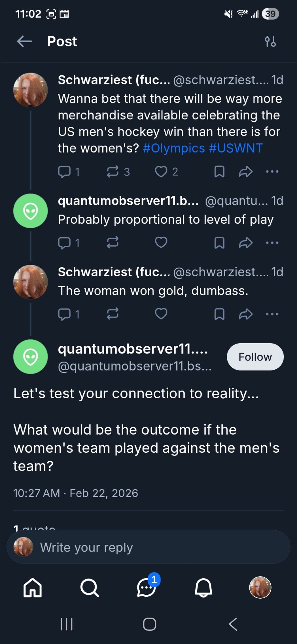
Task: Open thread view settings icon
Action: pyautogui.click(x=270, y=42)
